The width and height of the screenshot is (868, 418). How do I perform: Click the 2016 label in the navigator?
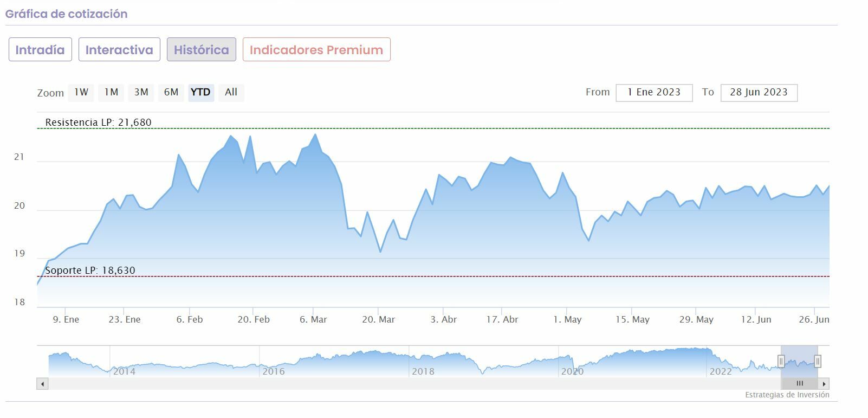click(x=274, y=371)
